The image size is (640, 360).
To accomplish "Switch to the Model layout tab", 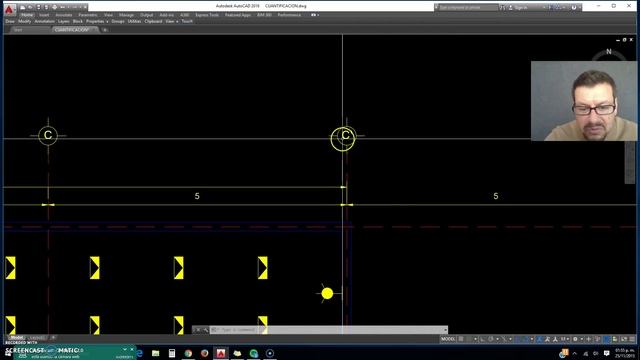I will point(17,338).
